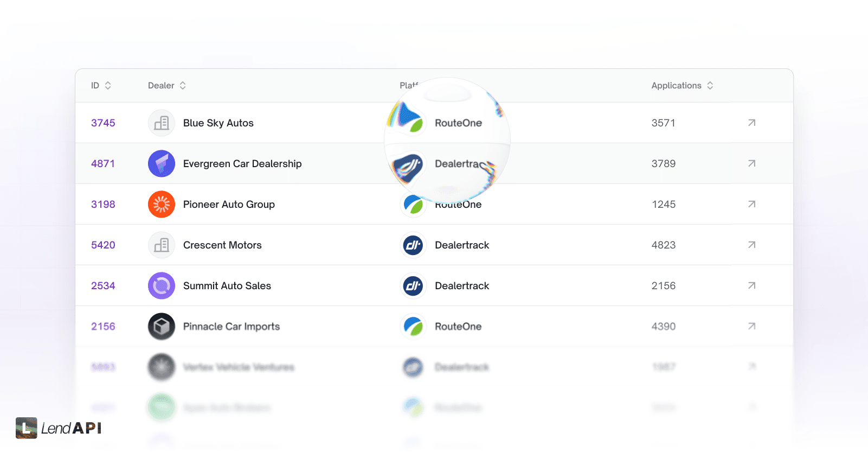Select dealer name Blue Sky Autos

pos(218,123)
